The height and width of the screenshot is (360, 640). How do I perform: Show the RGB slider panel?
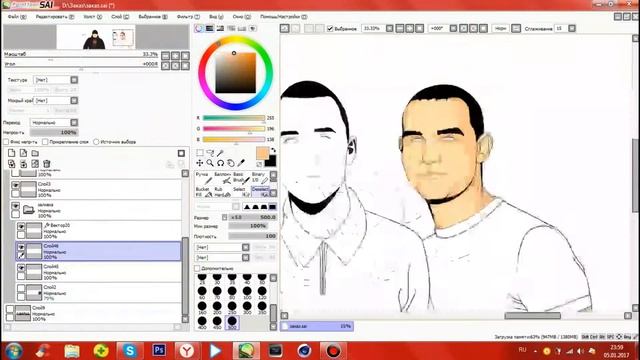coord(209,28)
